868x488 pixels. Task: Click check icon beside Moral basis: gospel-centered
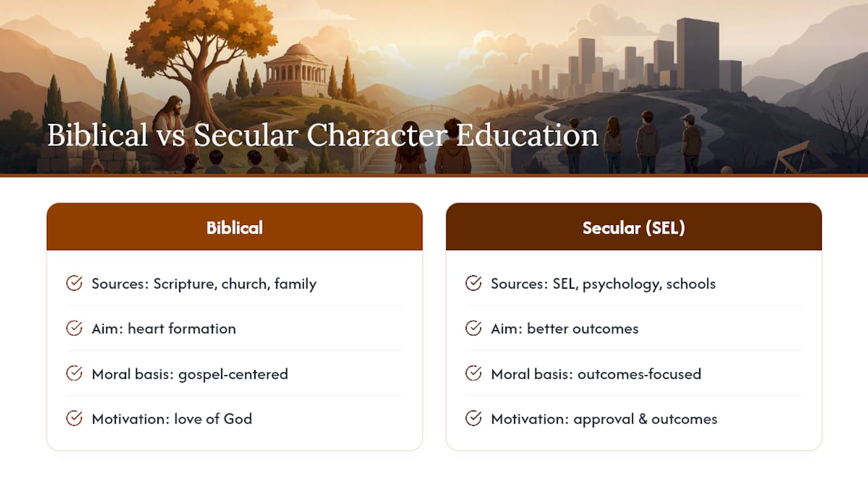coord(74,373)
